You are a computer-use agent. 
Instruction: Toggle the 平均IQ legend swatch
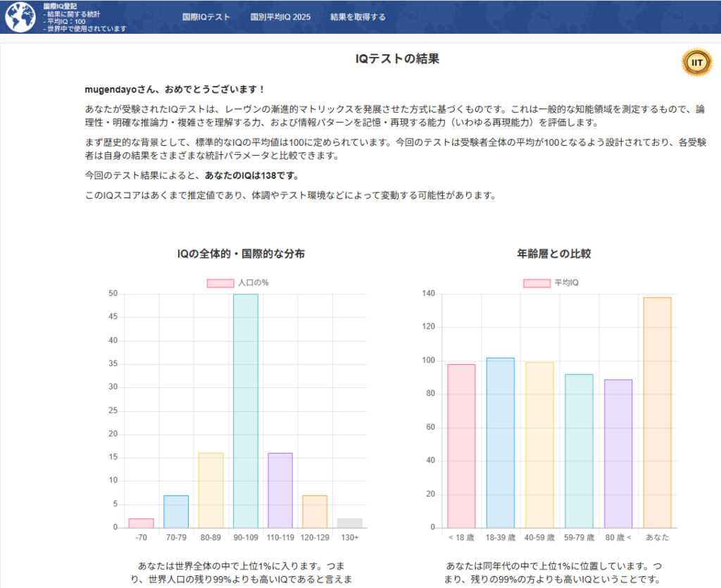pos(536,282)
